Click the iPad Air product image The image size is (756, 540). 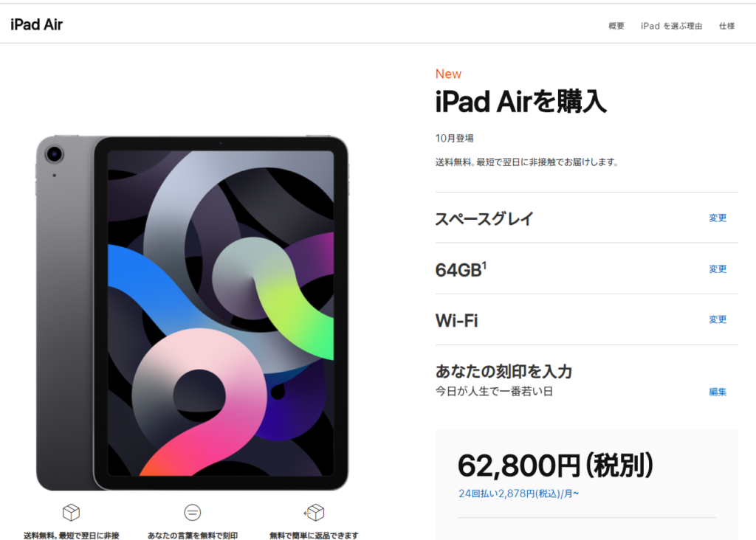[x=193, y=313]
